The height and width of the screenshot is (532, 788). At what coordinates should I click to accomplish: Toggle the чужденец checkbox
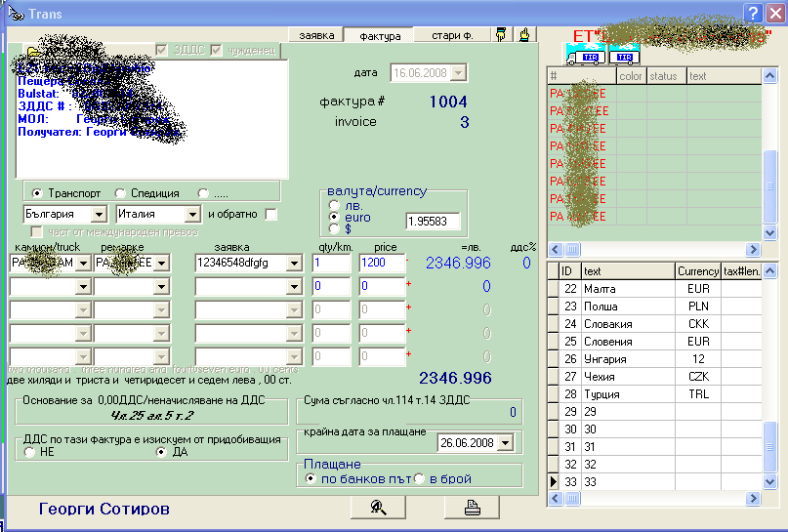216,50
